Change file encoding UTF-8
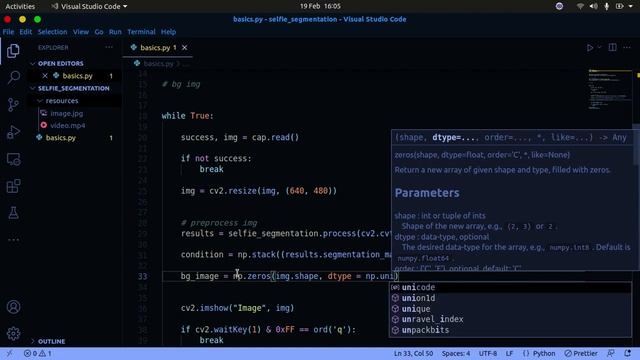 (x=488, y=353)
